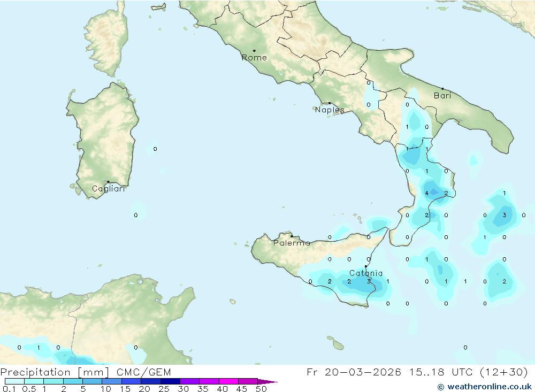Image resolution: width=535 pixels, height=392 pixels.
Task: Click the legend scale label 25
Action: [164, 389]
